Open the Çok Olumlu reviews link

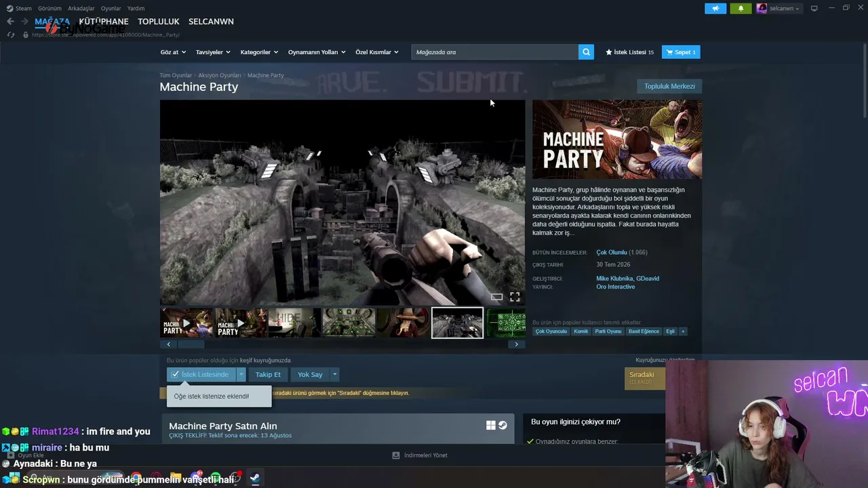click(x=612, y=252)
